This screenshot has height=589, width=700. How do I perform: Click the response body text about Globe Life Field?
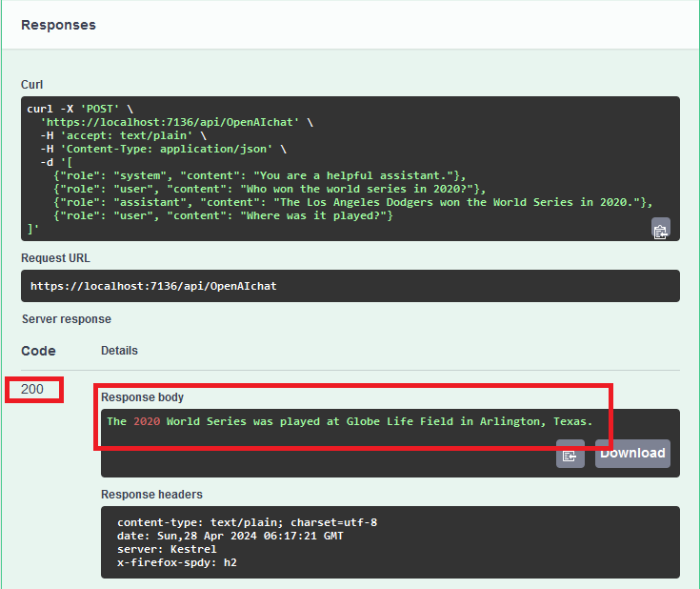pyautogui.click(x=381, y=421)
